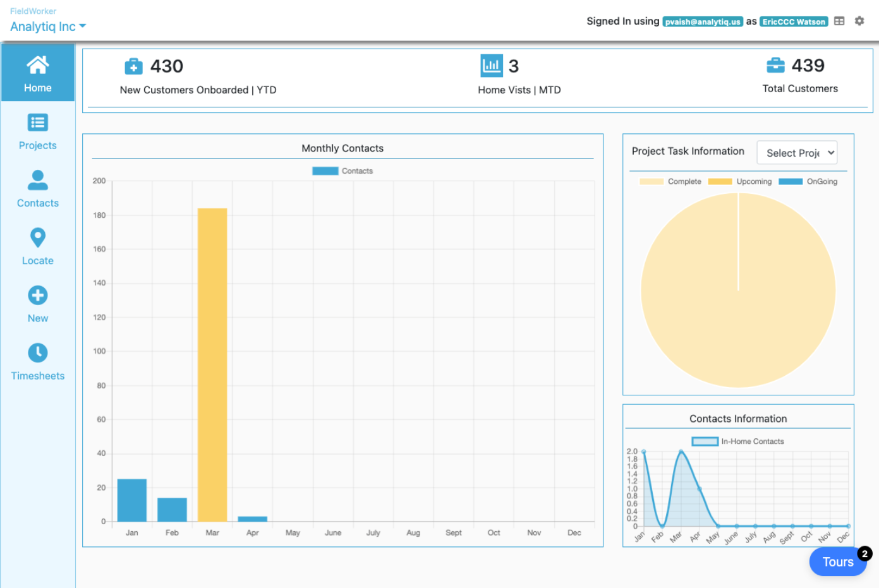Viewport: 879px width, 588px height.
Task: Toggle the In-Home Contacts legend
Action: click(738, 441)
